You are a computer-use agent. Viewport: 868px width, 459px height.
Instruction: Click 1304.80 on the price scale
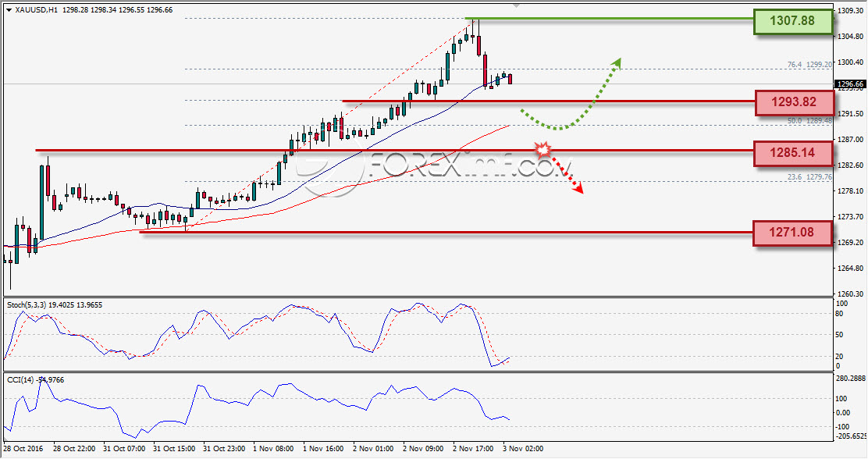(851, 37)
